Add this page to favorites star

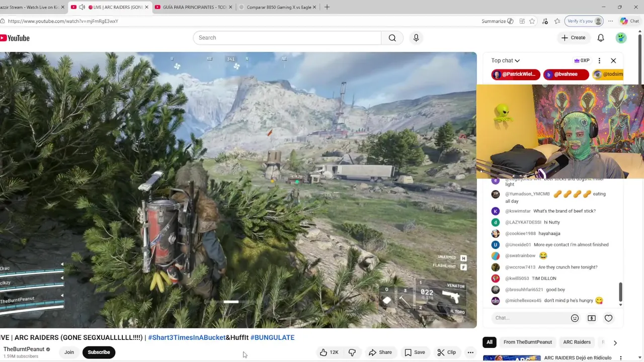tap(532, 21)
